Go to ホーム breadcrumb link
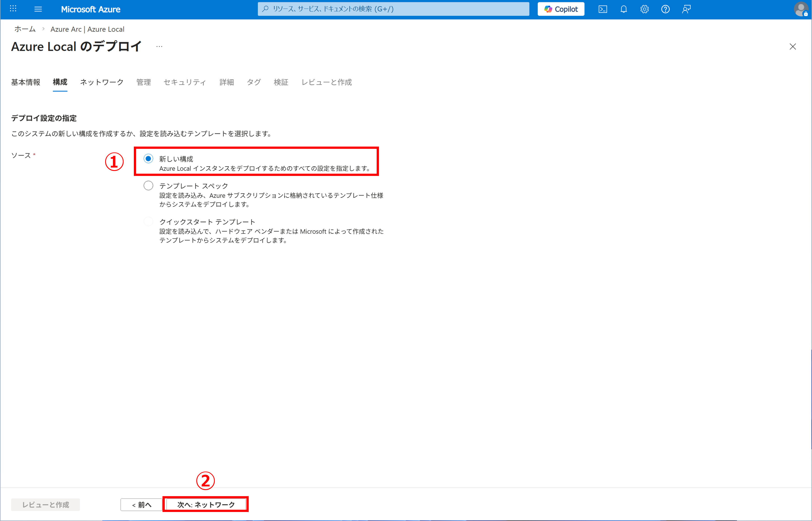The height and width of the screenshot is (521, 812). 25,29
